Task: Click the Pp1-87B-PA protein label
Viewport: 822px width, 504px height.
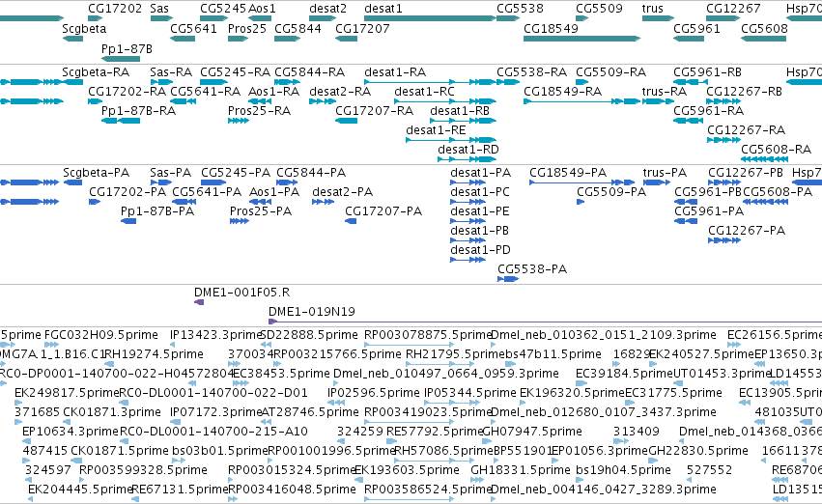Action: click(157, 211)
